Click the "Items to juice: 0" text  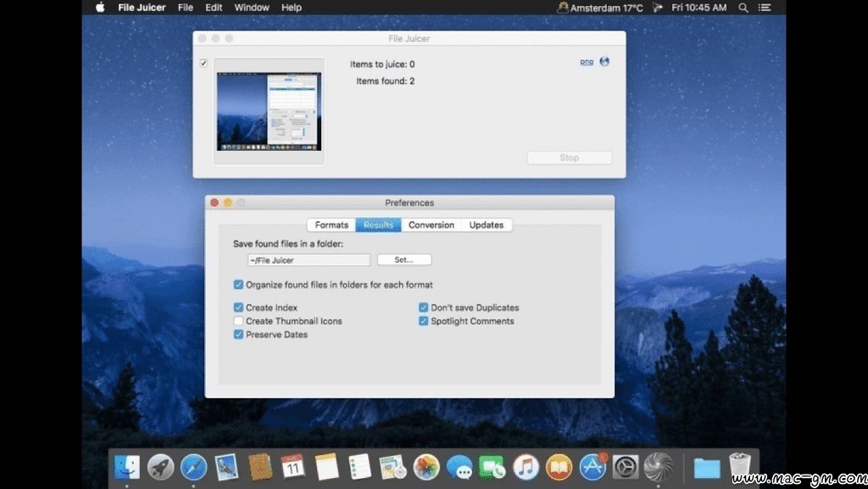click(x=382, y=64)
